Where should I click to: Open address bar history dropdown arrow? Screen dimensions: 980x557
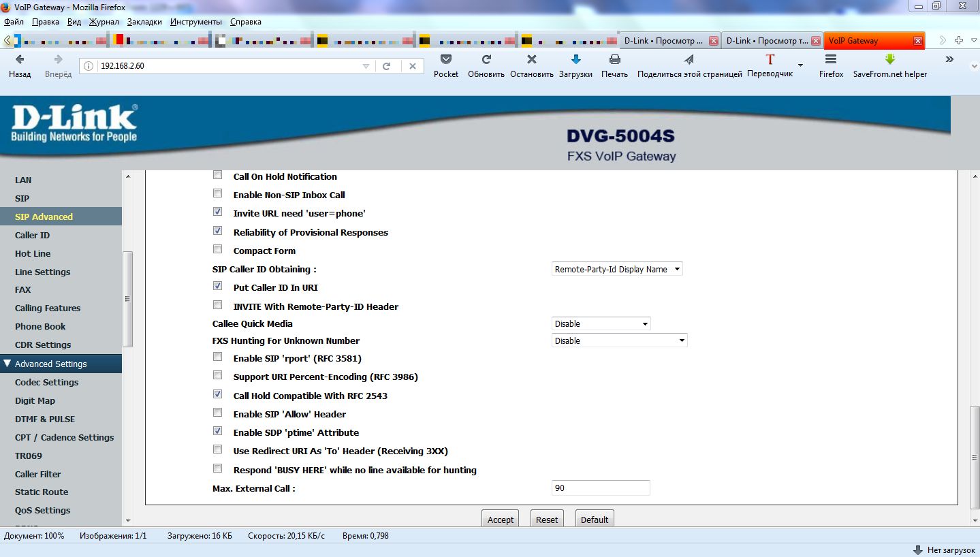366,66
